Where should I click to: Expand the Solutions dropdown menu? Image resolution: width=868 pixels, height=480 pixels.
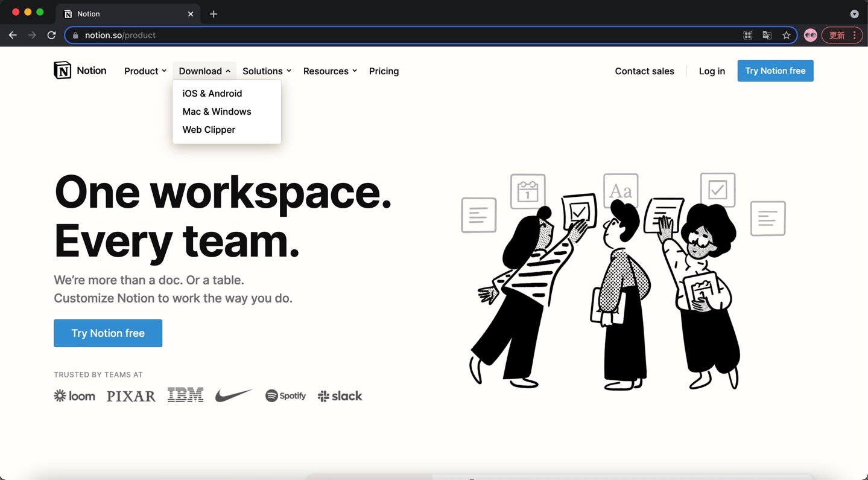[x=267, y=71]
